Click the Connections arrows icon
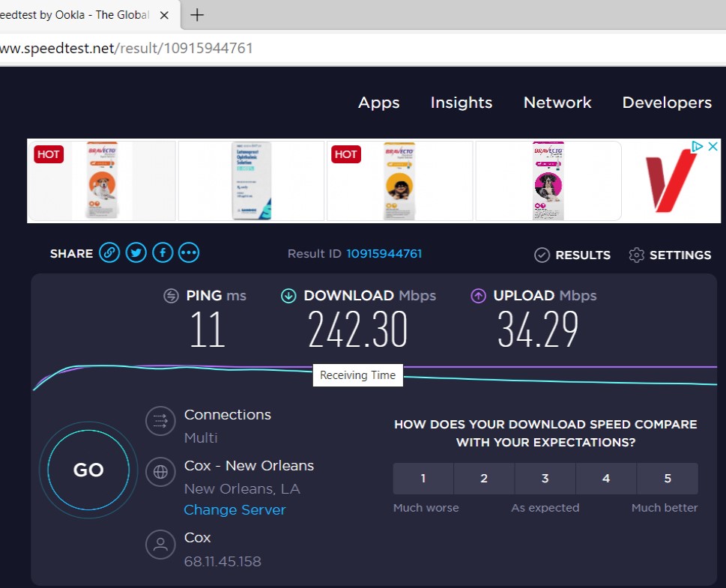 coord(160,421)
